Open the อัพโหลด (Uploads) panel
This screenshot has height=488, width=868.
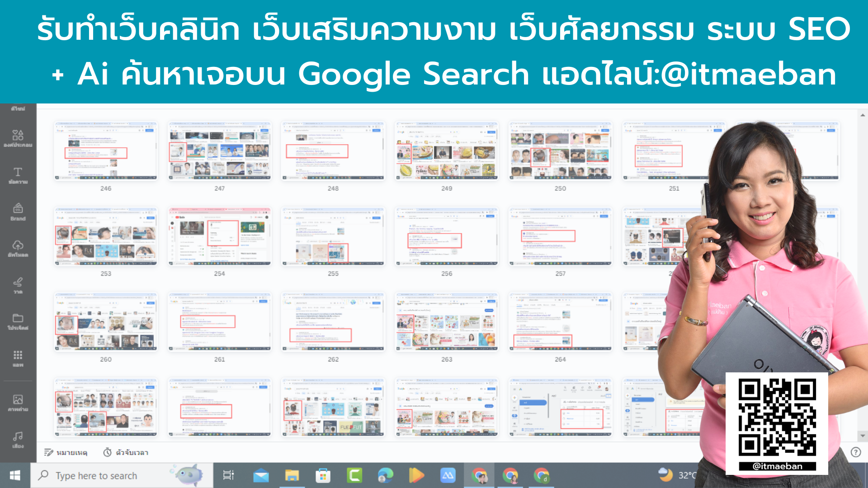(18, 249)
